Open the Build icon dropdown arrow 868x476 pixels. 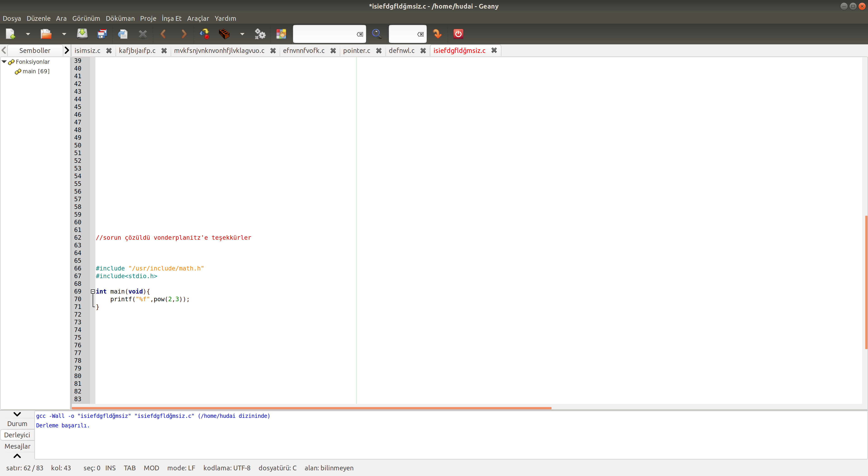242,34
